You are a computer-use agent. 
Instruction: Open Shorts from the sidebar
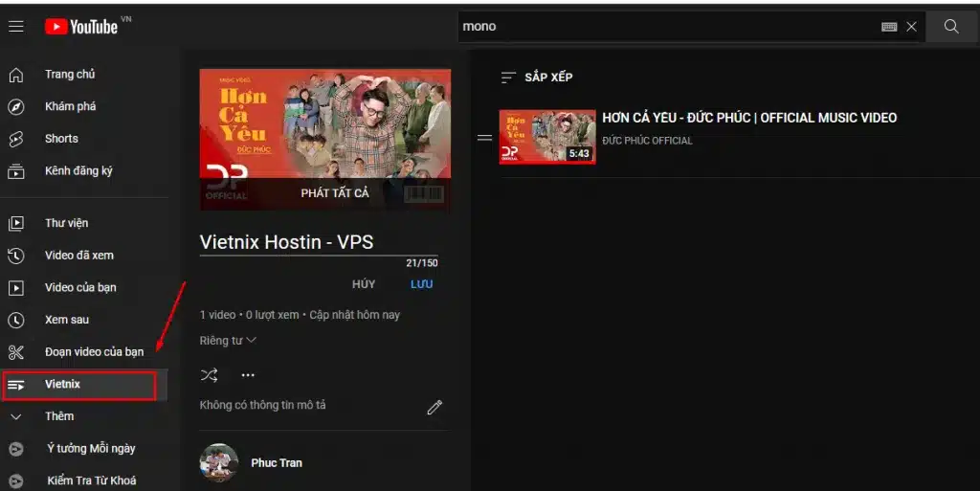(x=61, y=139)
